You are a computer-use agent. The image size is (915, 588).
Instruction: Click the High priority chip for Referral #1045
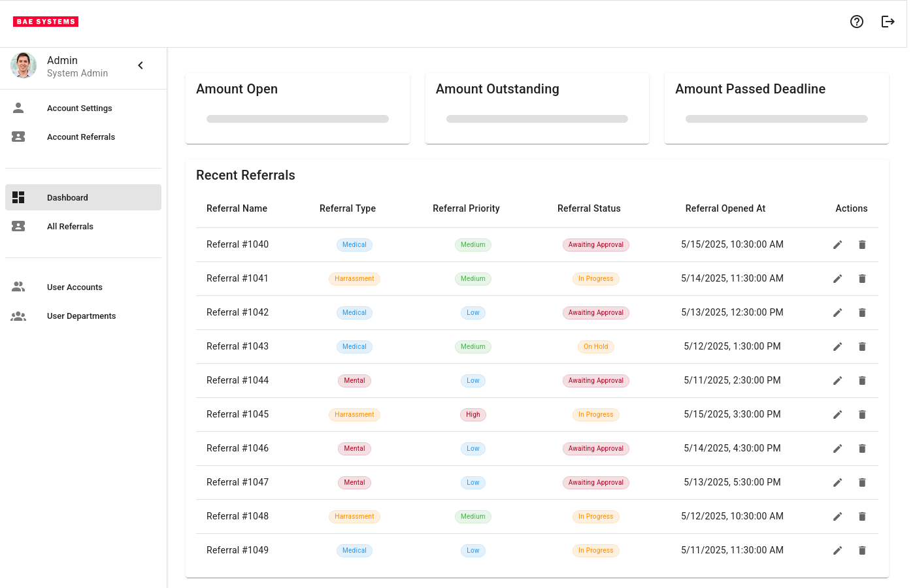pos(473,415)
